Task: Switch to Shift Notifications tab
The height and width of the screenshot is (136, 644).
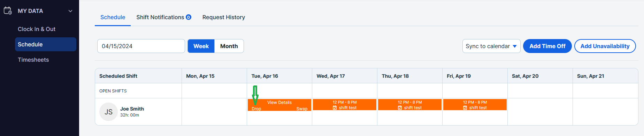Action: pyautogui.click(x=160, y=17)
